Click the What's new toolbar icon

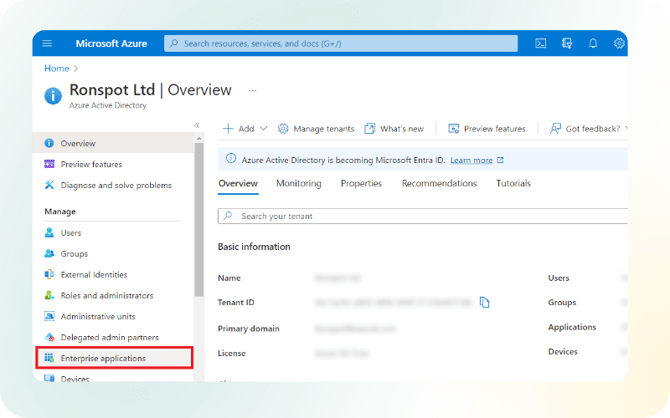[x=370, y=129]
